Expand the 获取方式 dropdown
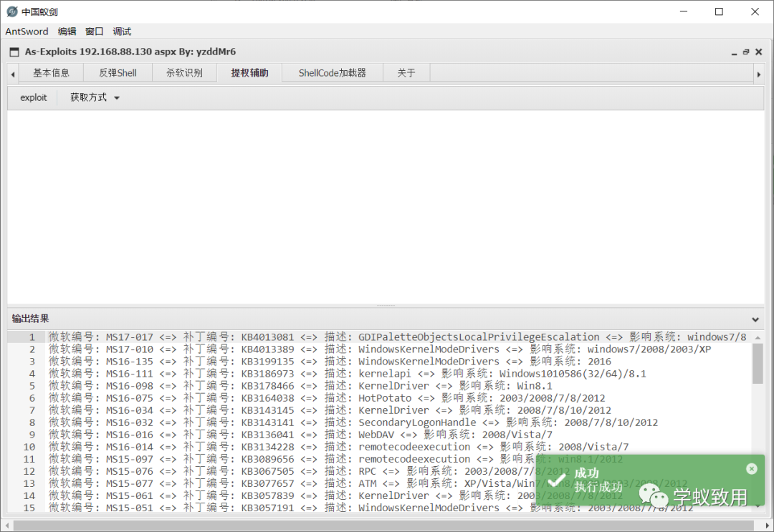 tap(95, 97)
